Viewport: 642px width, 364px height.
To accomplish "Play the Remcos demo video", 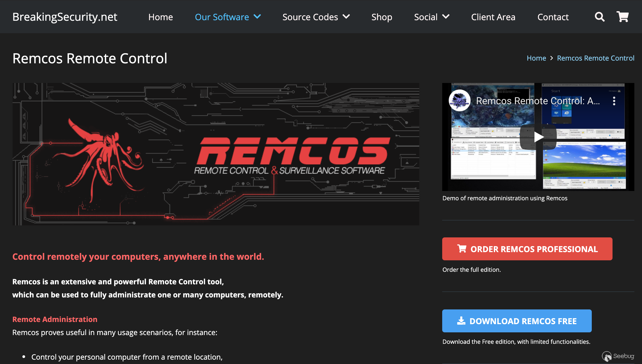I will 538,137.
